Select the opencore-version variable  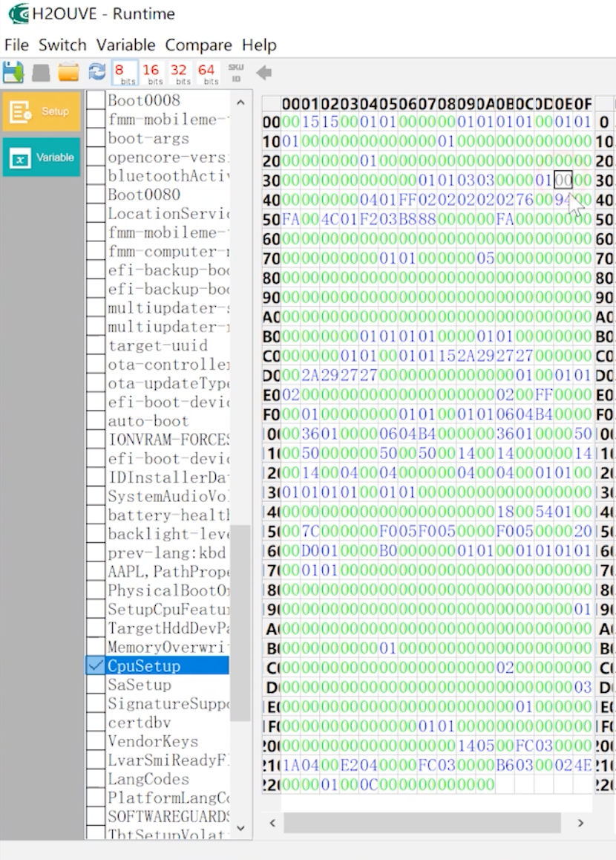168,157
